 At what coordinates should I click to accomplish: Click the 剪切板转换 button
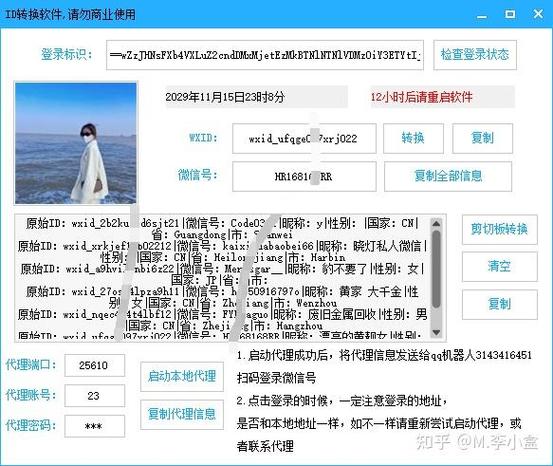click(499, 229)
